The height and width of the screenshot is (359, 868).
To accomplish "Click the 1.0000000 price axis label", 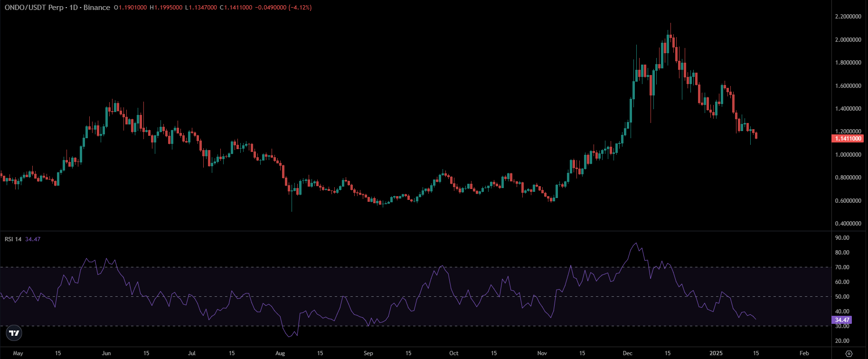I will 848,155.
